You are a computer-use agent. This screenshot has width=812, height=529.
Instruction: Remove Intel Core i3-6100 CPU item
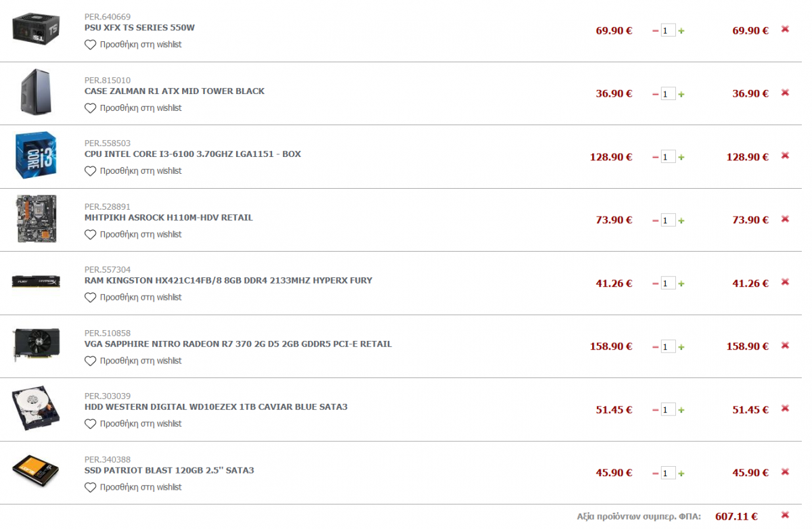point(785,156)
